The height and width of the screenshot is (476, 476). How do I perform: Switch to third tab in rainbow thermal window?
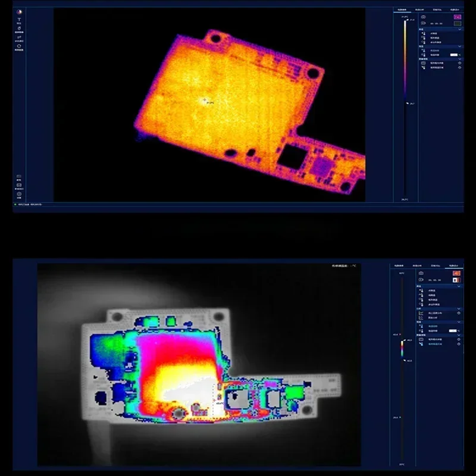click(x=436, y=265)
